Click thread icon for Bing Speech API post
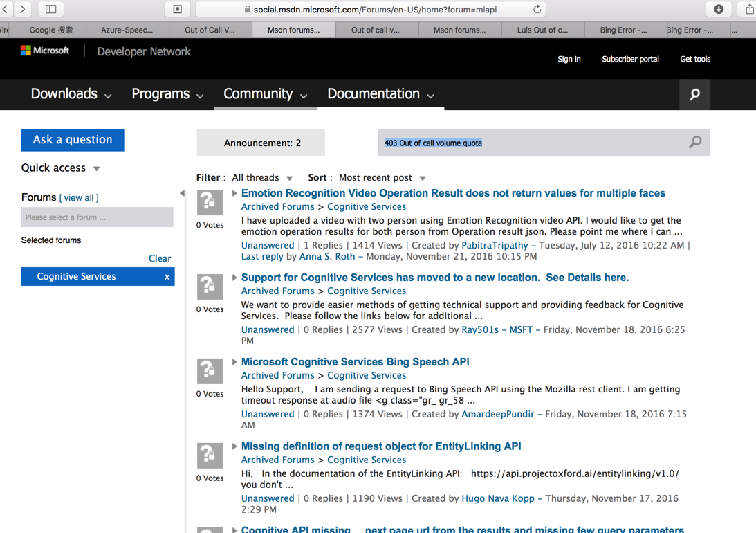Image resolution: width=756 pixels, height=533 pixels. 210,371
